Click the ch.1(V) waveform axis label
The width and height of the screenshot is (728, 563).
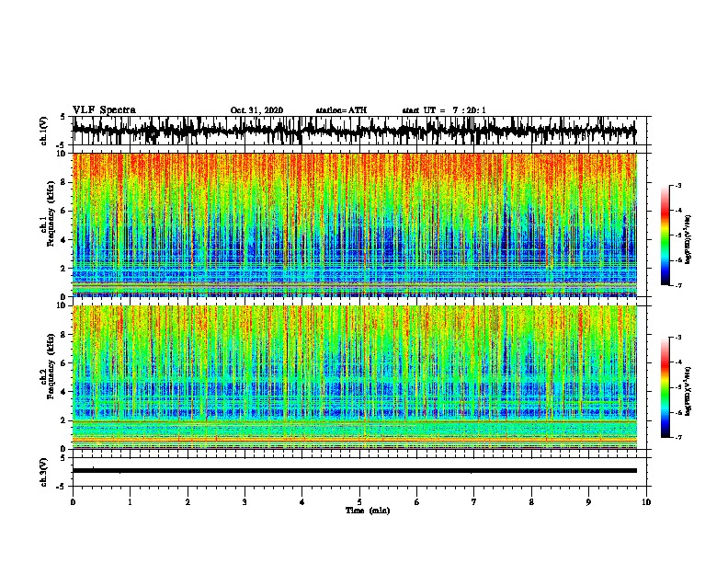(x=44, y=131)
